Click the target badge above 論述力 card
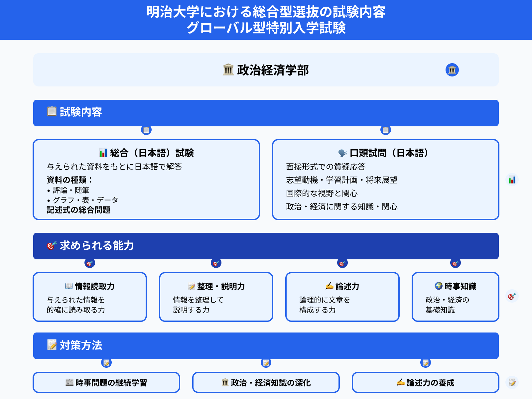This screenshot has height=399, width=532. (x=342, y=263)
